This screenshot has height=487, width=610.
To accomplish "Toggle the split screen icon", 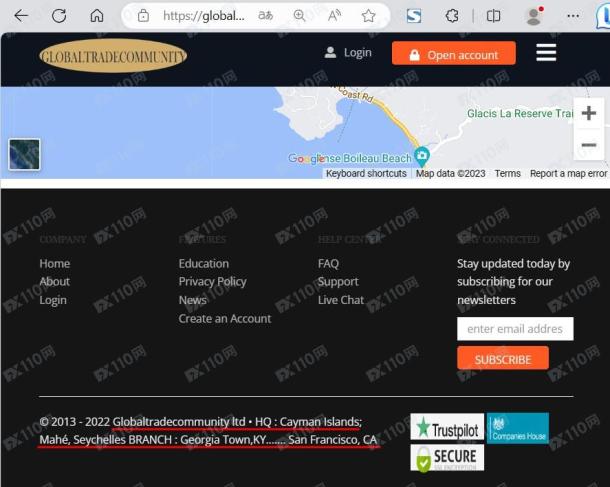I will coord(493,16).
